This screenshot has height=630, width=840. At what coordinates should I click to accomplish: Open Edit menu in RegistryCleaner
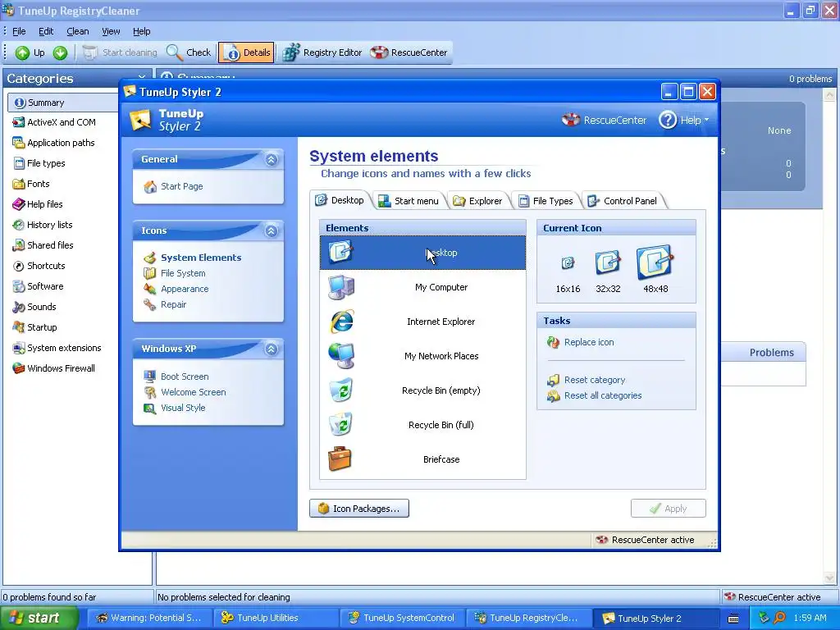(46, 31)
